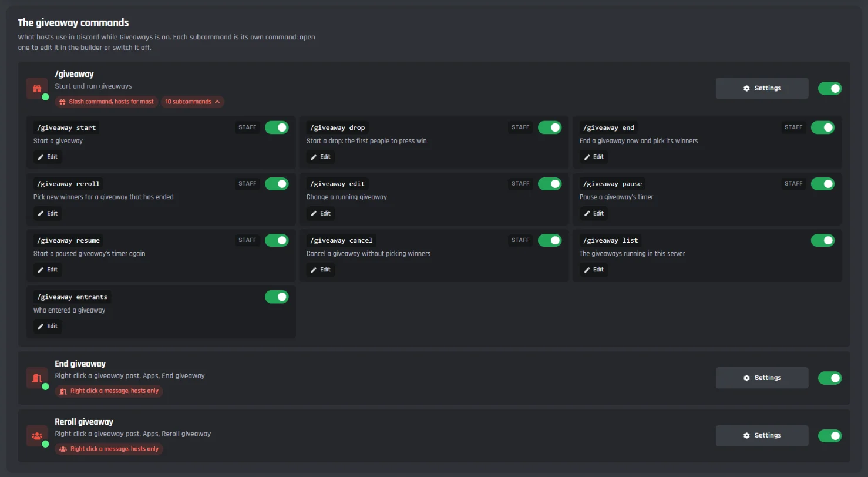Toggle the main /giveaway command switch
This screenshot has height=477, width=868.
pyautogui.click(x=830, y=89)
